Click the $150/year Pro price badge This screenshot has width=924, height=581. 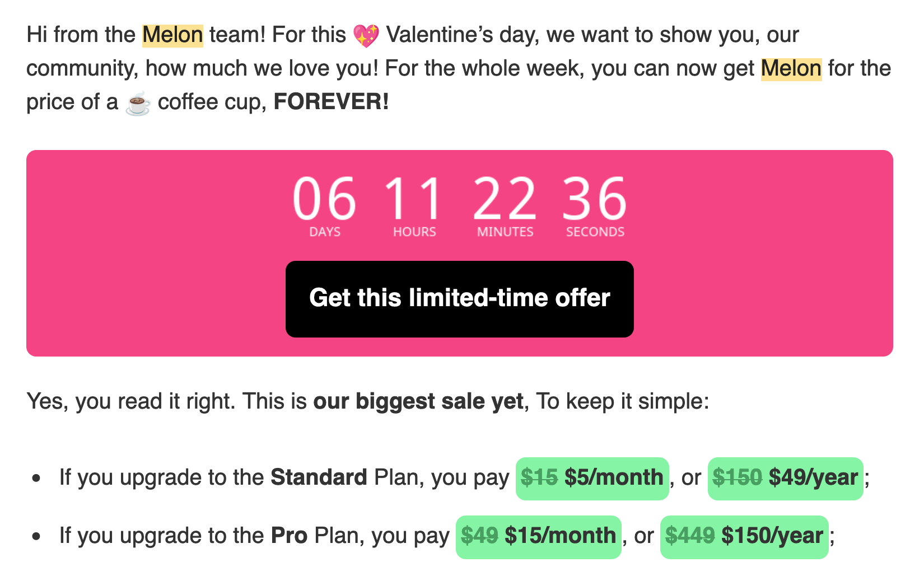744,537
